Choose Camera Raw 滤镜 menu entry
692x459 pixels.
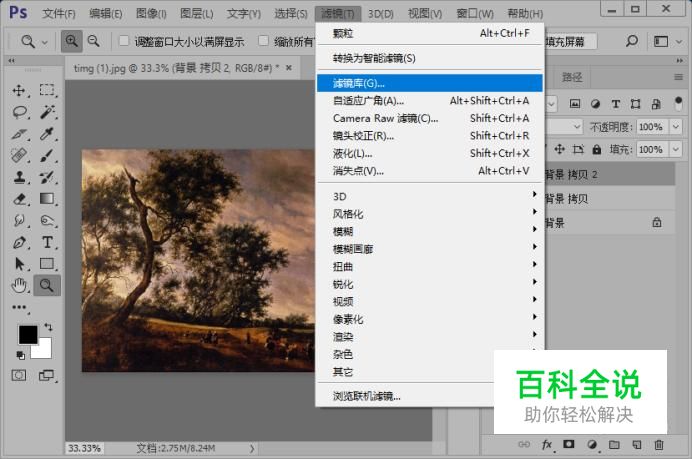pyautogui.click(x=430, y=118)
